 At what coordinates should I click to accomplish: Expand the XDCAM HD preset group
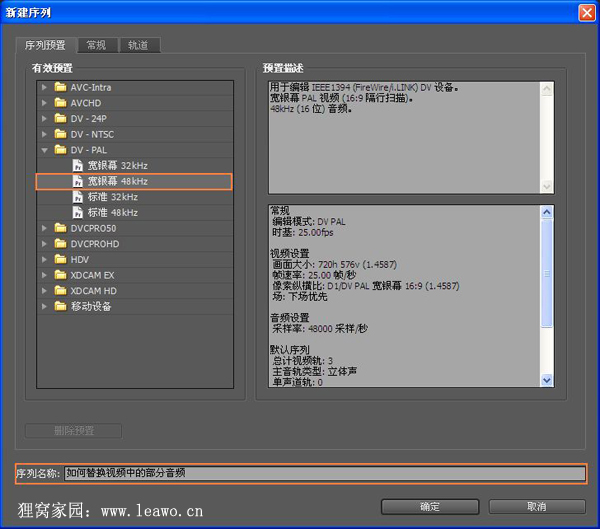pyautogui.click(x=44, y=291)
